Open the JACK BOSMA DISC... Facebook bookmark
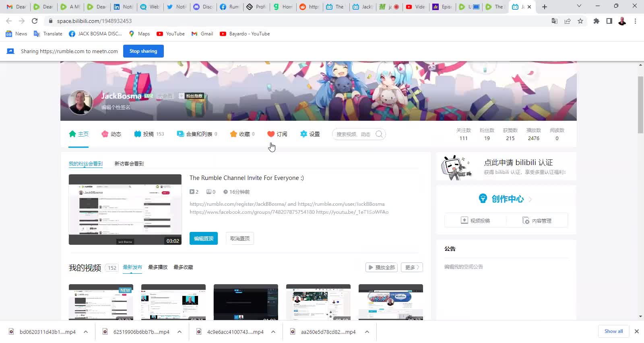The height and width of the screenshot is (343, 644). [95, 34]
